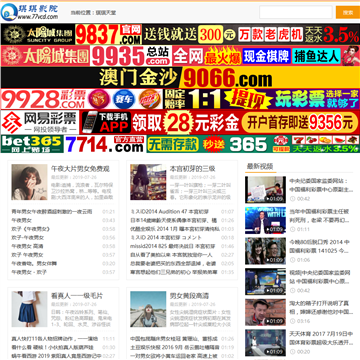Click the APP download phone icon
360x360 pixels.
[105, 122]
